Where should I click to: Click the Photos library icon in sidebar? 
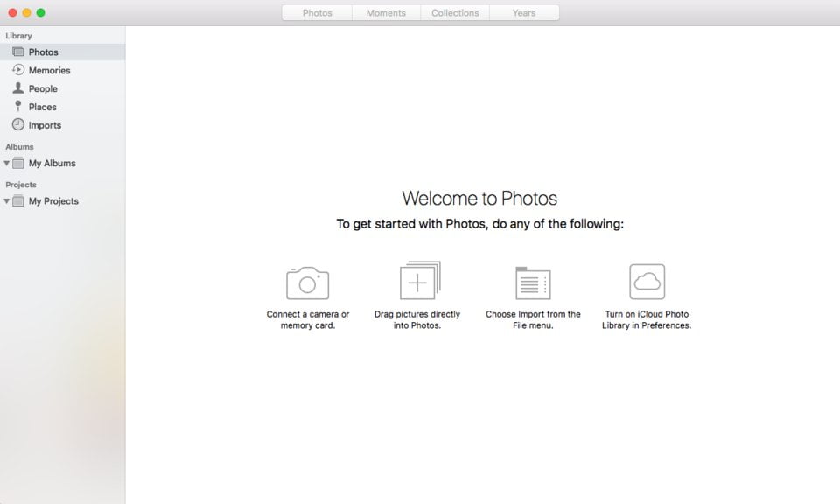tap(18, 52)
